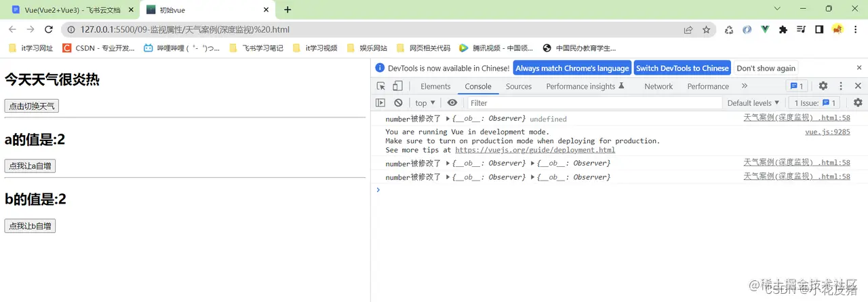Bookmark this page with the star
868x302 pixels.
[707, 30]
